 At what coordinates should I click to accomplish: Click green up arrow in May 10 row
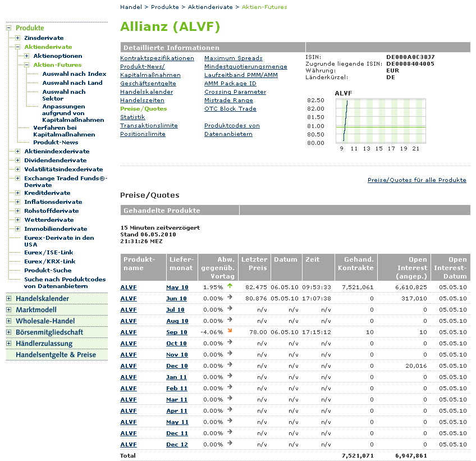point(230,286)
